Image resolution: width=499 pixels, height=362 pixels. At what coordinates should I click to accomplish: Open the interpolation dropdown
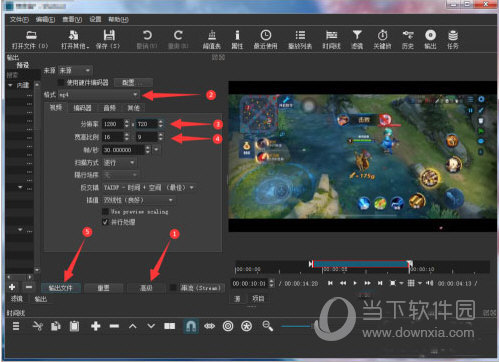point(139,200)
